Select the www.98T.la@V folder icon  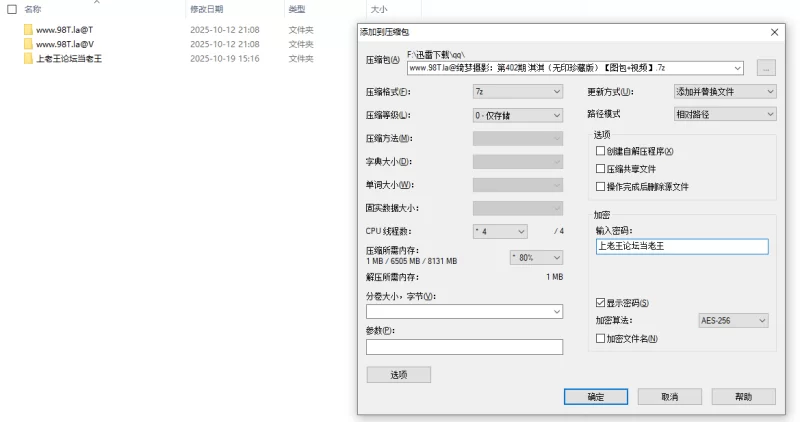pos(28,44)
